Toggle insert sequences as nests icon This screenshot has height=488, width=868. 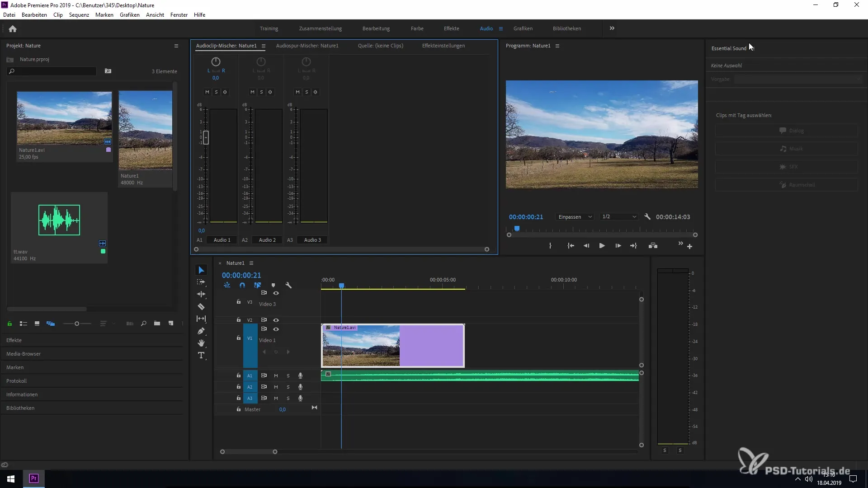click(227, 285)
